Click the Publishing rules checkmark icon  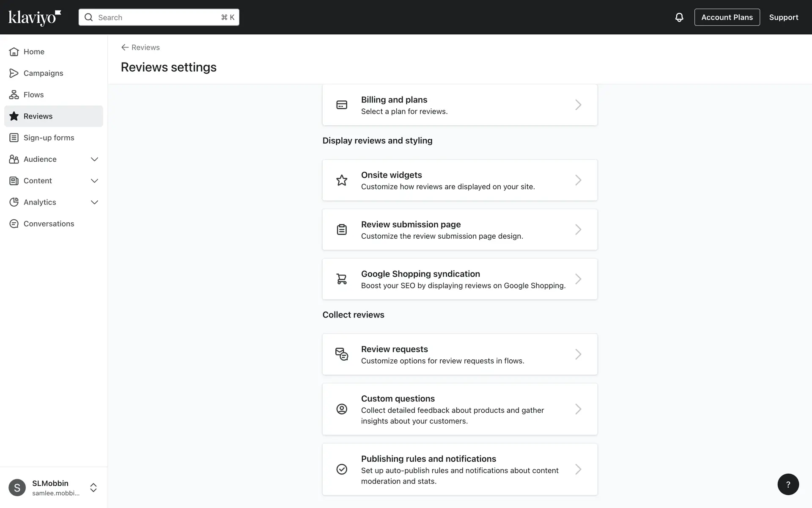(342, 469)
